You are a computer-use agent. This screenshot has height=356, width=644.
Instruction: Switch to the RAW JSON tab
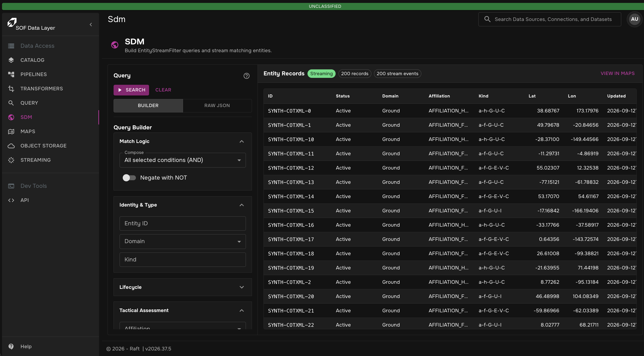tap(217, 106)
